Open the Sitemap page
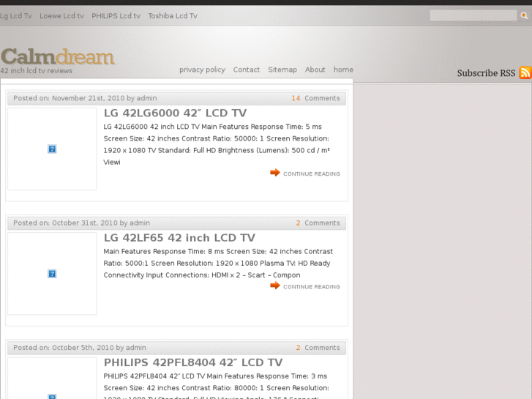532x399 pixels. [x=282, y=70]
